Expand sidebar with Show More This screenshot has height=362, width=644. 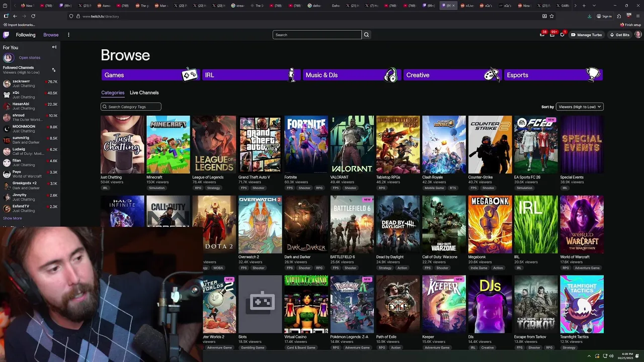(12, 218)
